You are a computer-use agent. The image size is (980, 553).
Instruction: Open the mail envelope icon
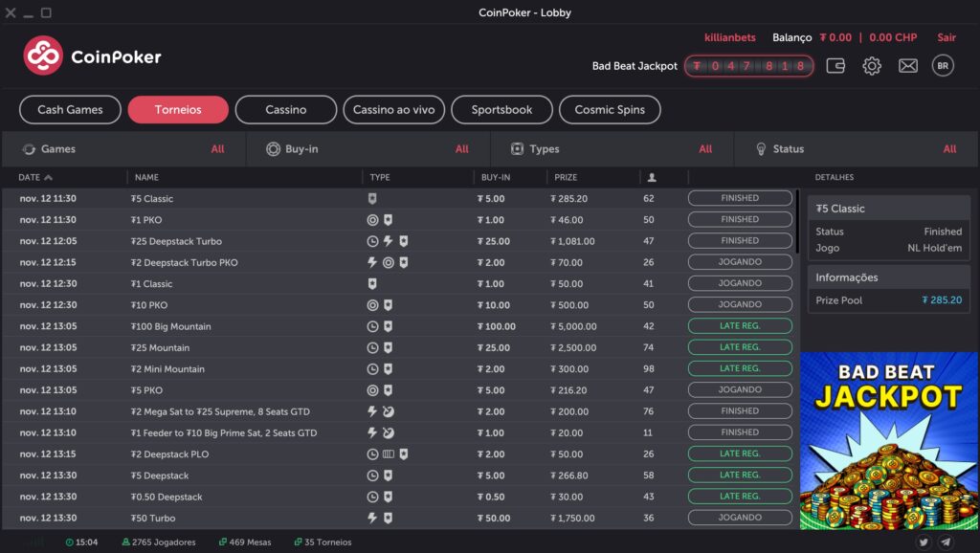(908, 66)
